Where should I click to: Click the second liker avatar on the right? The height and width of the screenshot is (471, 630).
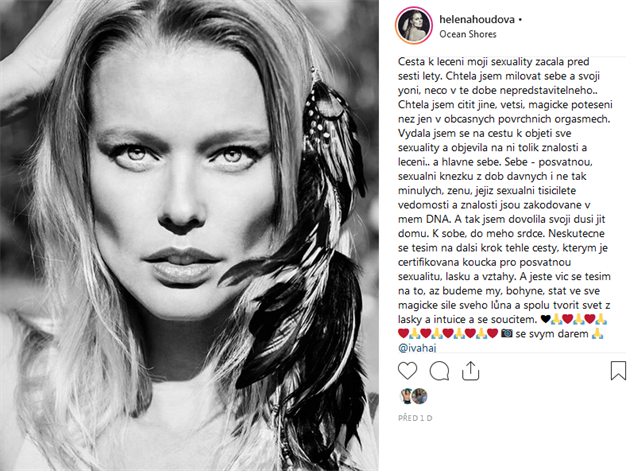[x=420, y=396]
